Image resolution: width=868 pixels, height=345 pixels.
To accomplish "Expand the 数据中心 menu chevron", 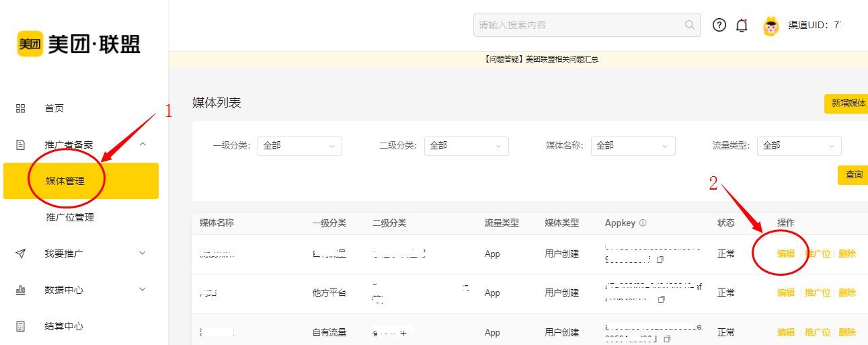I will click(143, 290).
